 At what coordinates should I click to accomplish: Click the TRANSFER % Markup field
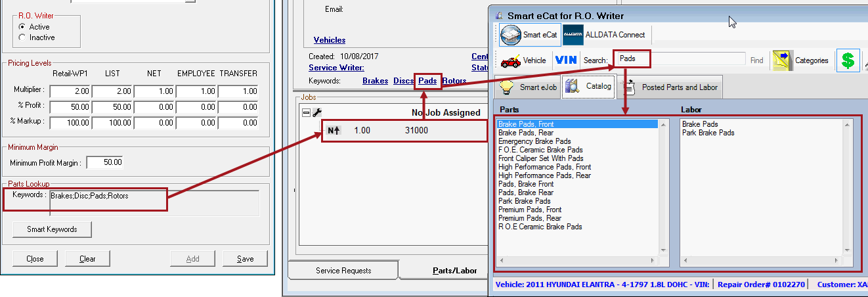pos(238,122)
